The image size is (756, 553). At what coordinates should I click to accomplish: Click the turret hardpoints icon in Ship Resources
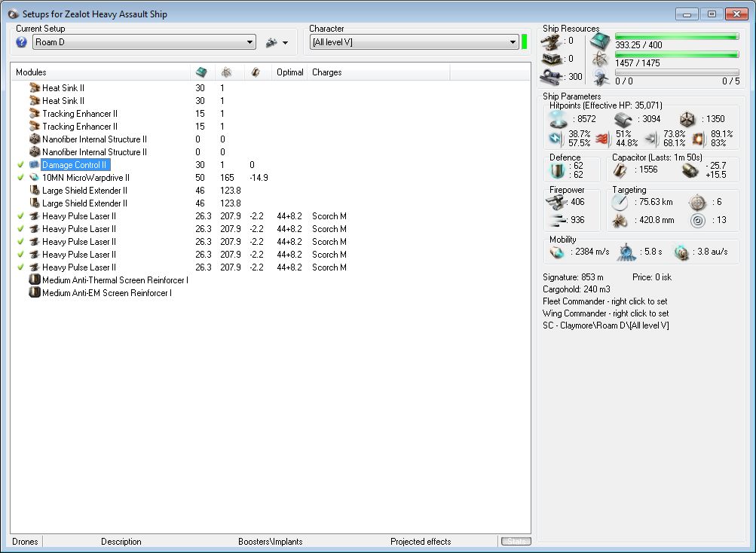click(x=551, y=41)
